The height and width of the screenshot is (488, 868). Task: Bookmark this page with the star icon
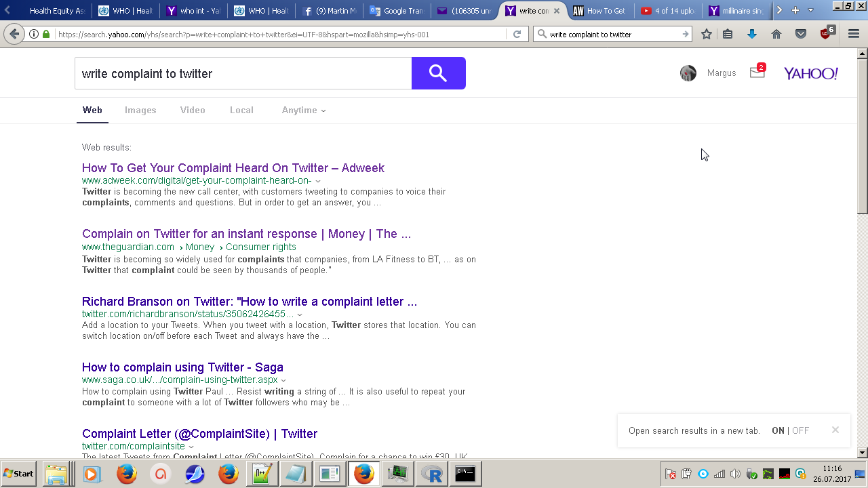pyautogui.click(x=707, y=34)
